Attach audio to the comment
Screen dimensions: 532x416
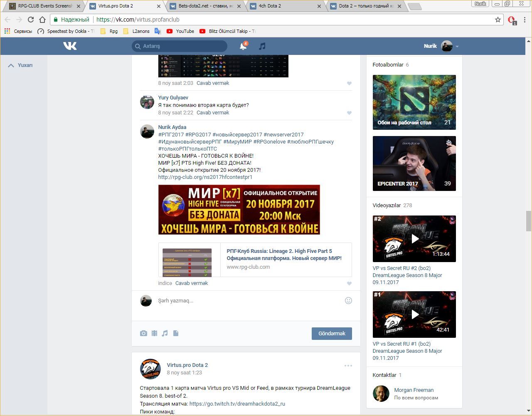(x=165, y=333)
